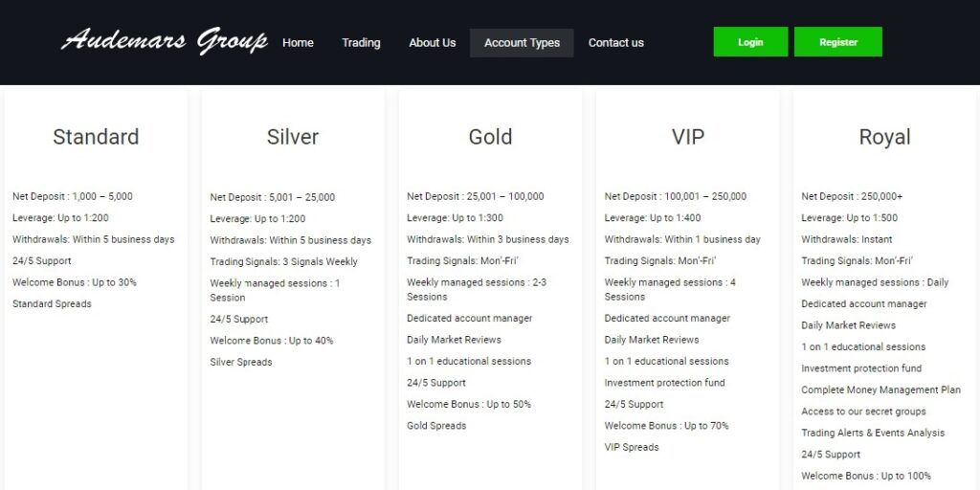Image resolution: width=980 pixels, height=490 pixels.
Task: Click Royal's Access to our secret groups
Action: [864, 412]
